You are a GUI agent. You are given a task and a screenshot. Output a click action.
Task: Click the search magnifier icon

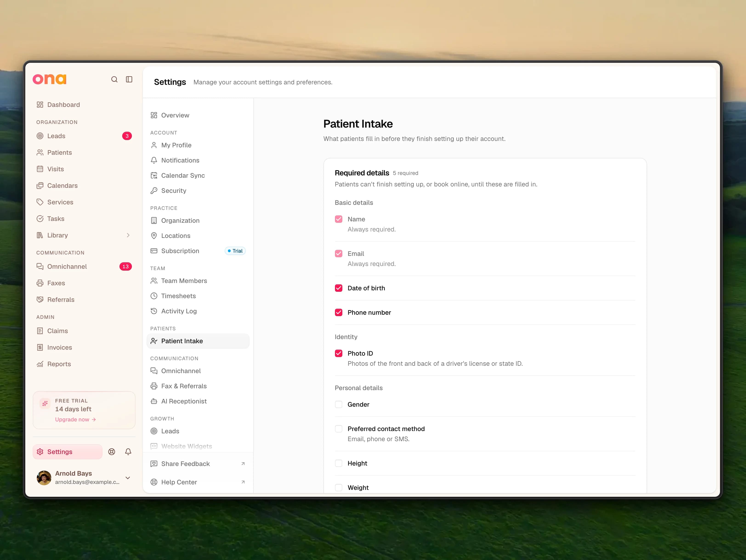[114, 79]
